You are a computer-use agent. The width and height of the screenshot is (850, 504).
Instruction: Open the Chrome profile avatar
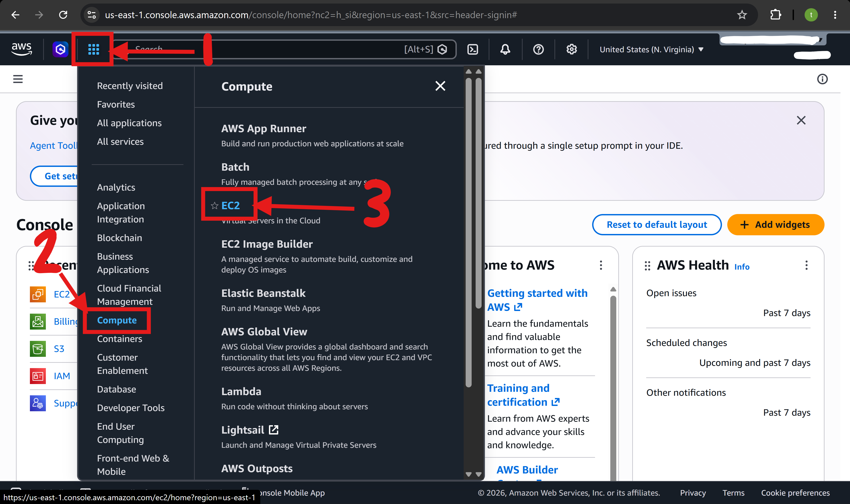(811, 15)
